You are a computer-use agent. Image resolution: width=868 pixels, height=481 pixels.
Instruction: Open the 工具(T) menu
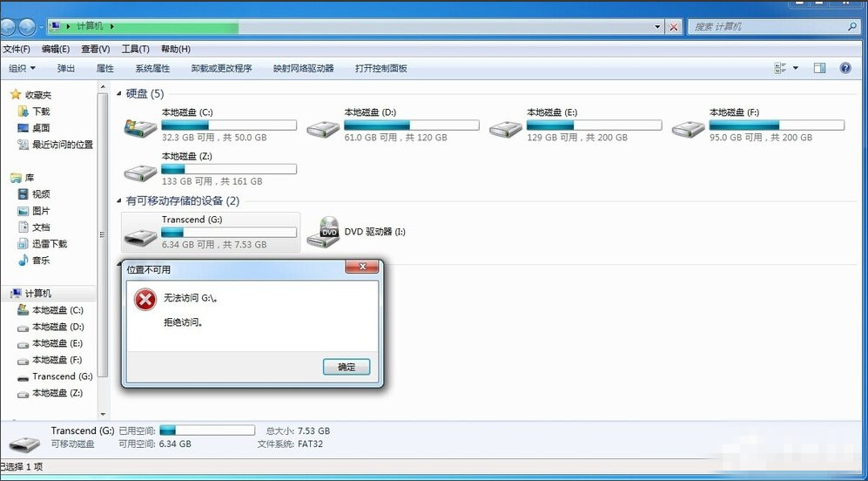tap(135, 49)
